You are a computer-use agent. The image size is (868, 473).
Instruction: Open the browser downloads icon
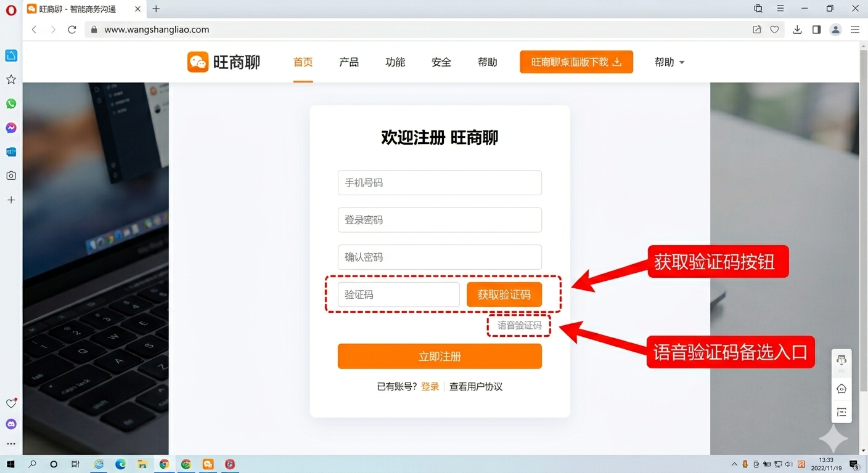pos(797,29)
